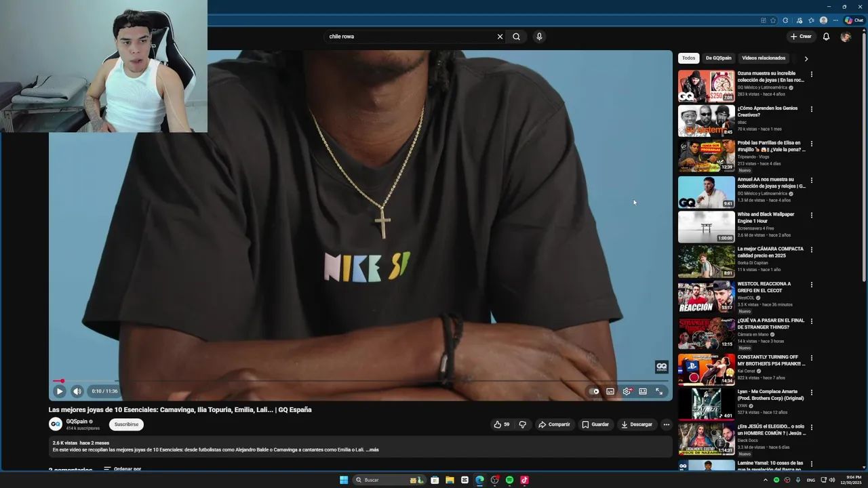Open YouTube notifications bell
Image resolution: width=868 pixels, height=488 pixels.
(826, 37)
